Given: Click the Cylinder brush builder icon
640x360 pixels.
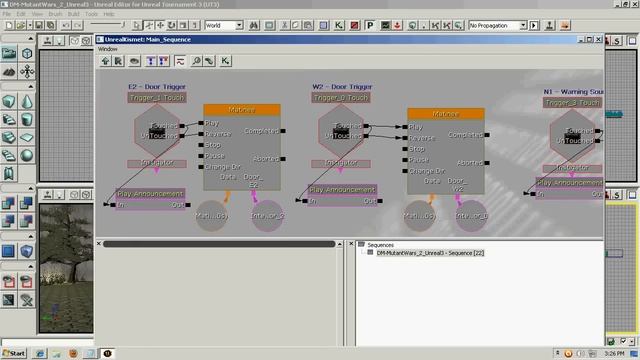Looking at the screenshot, I should pos(27,120).
